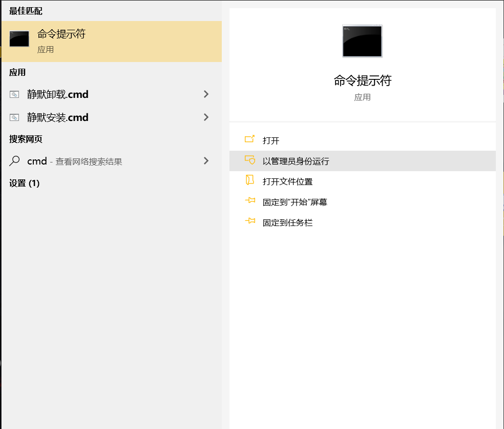Click the 最佳匹配 header
The width and height of the screenshot is (504, 429).
pos(26,11)
